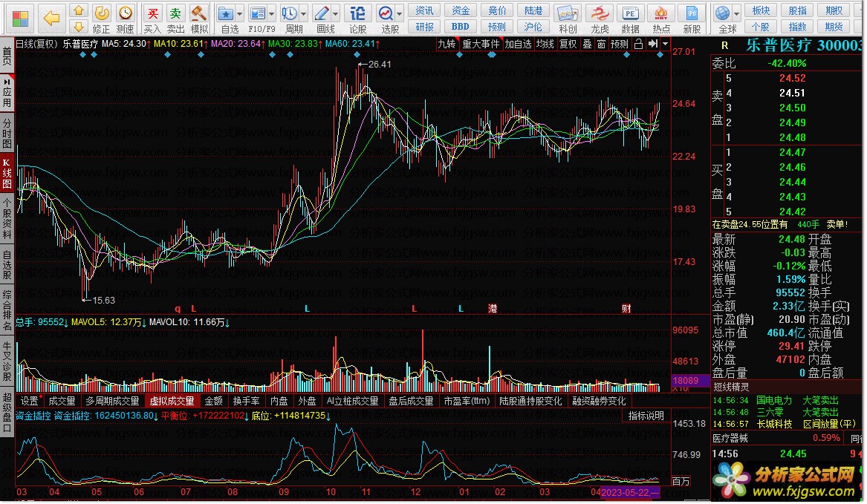867x504 pixels.
Task: Expand the F10/F9 dropdown arrow
Action: coord(271,14)
